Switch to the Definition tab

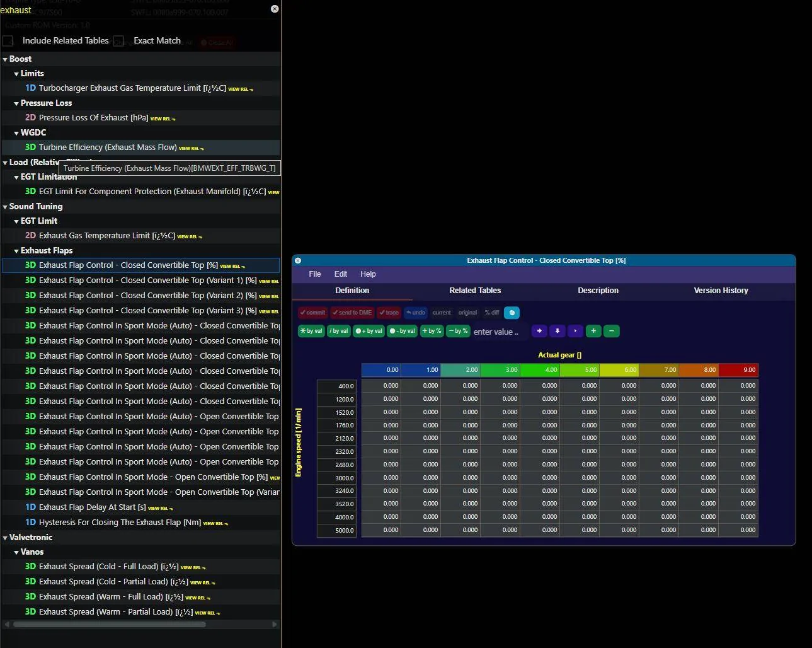(x=352, y=291)
